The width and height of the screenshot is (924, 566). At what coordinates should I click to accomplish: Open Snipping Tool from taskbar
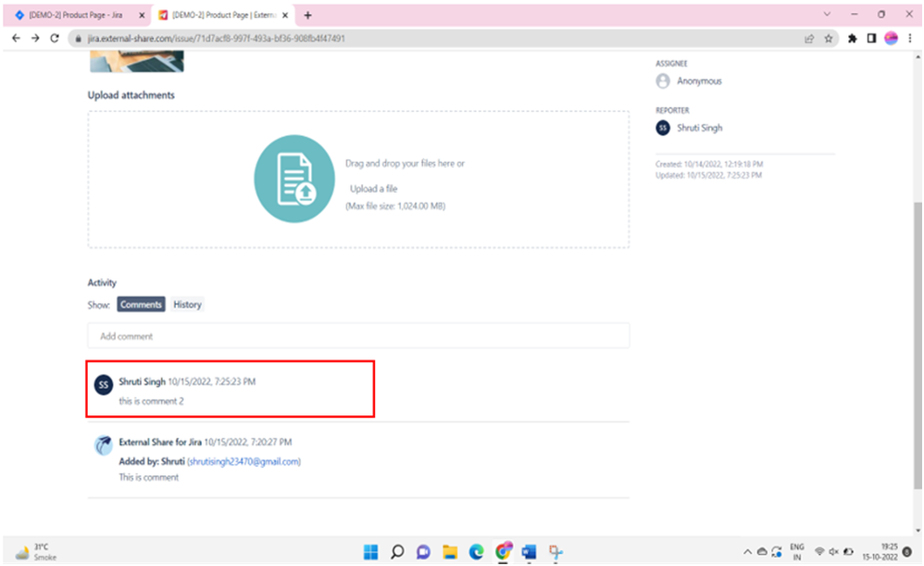point(556,552)
